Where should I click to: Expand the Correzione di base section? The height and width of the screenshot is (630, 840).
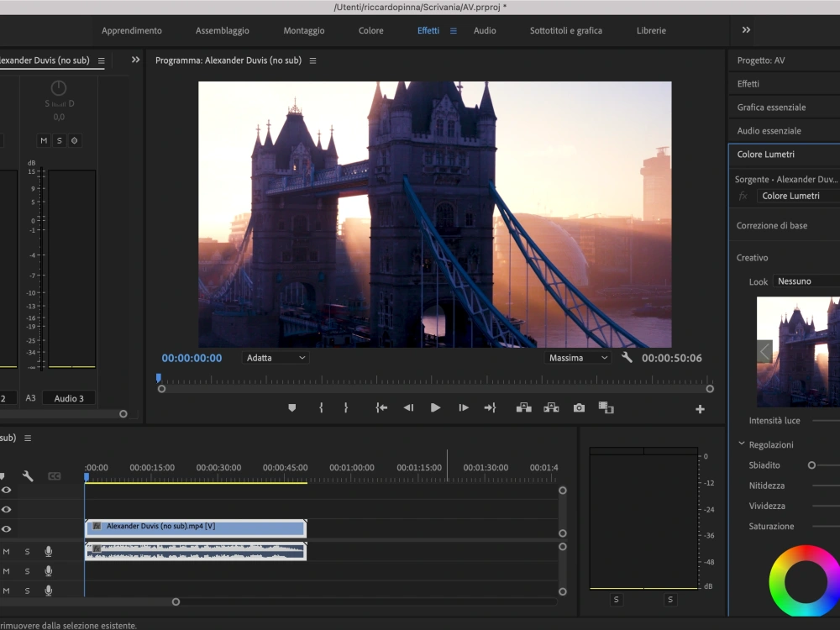(771, 225)
